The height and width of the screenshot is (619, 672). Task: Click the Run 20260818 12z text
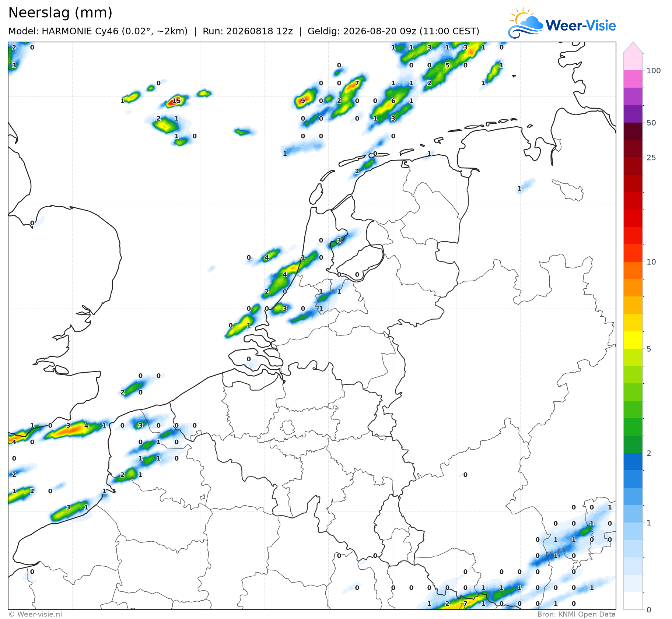[x=248, y=31]
